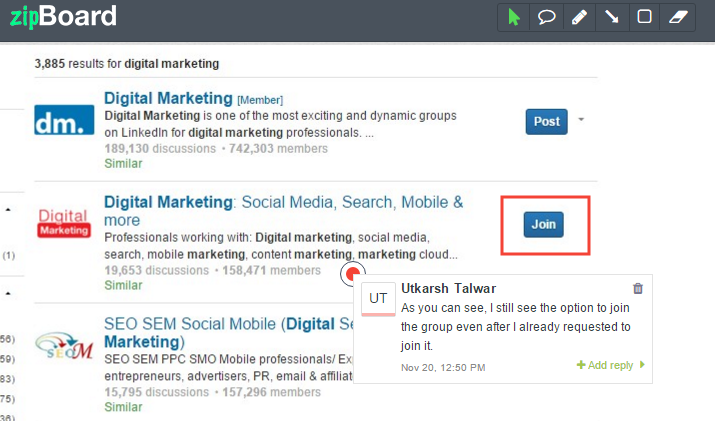
Task: Click the 157,296 members count
Action: (x=271, y=392)
